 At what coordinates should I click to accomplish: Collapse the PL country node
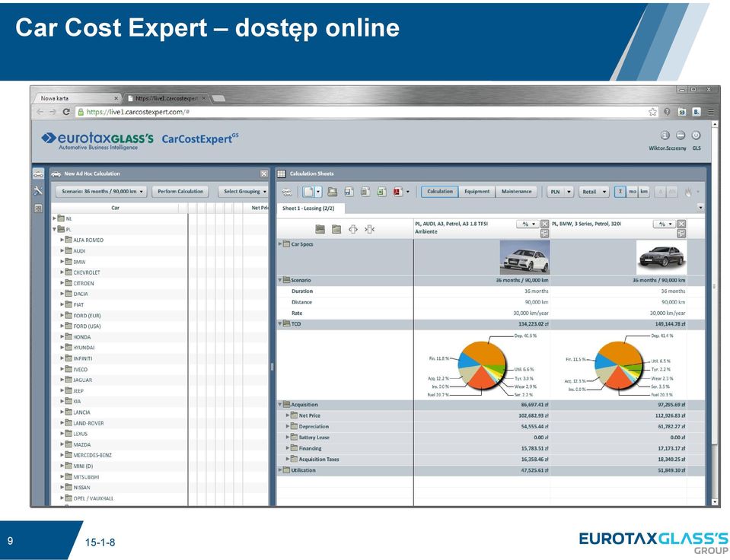pos(55,229)
